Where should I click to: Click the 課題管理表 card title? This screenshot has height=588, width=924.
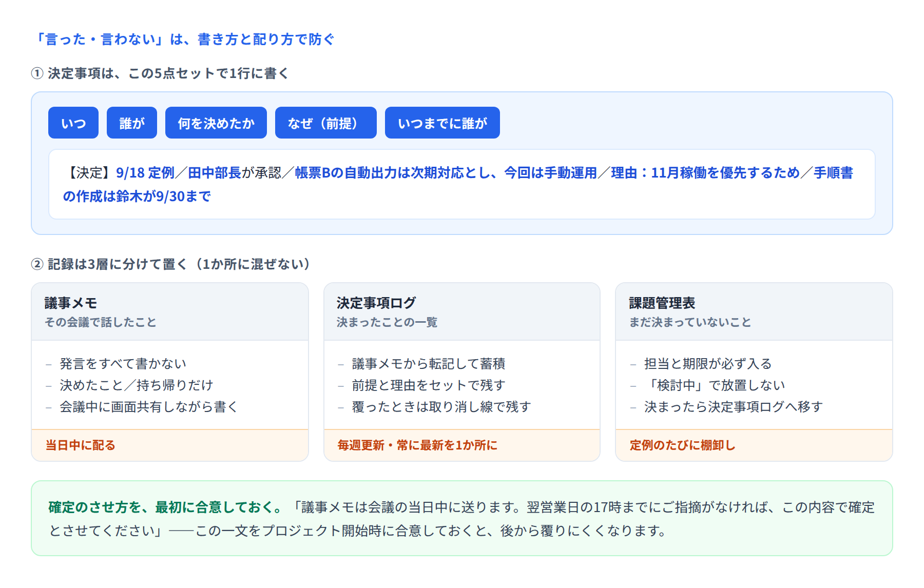coord(662,303)
